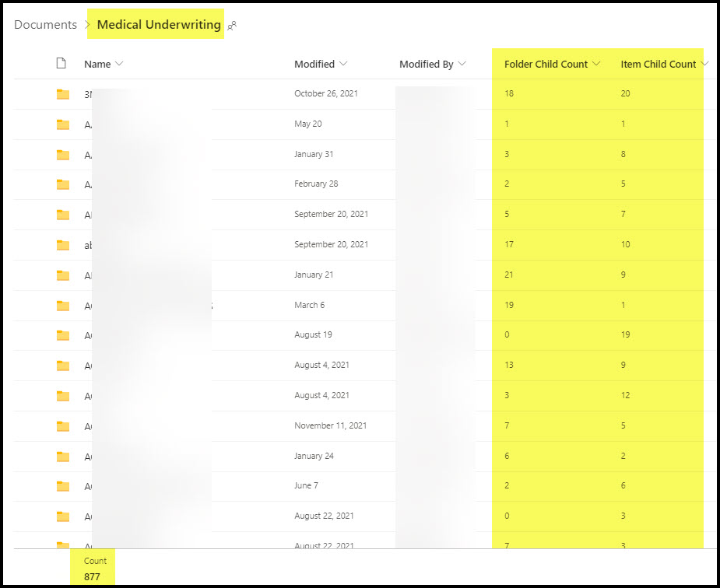Select the folder icon in the January 31 row
The height and width of the screenshot is (588, 720).
[x=63, y=155]
